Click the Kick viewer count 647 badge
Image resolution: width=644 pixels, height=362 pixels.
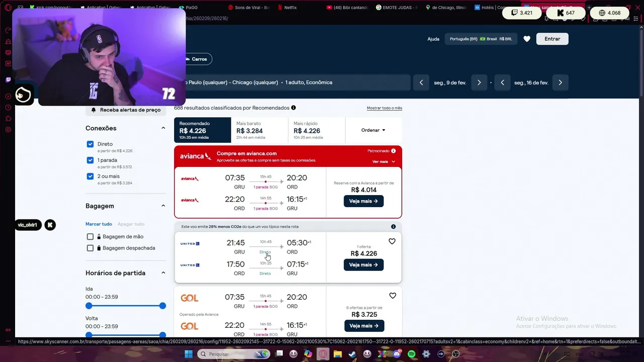(x=566, y=13)
